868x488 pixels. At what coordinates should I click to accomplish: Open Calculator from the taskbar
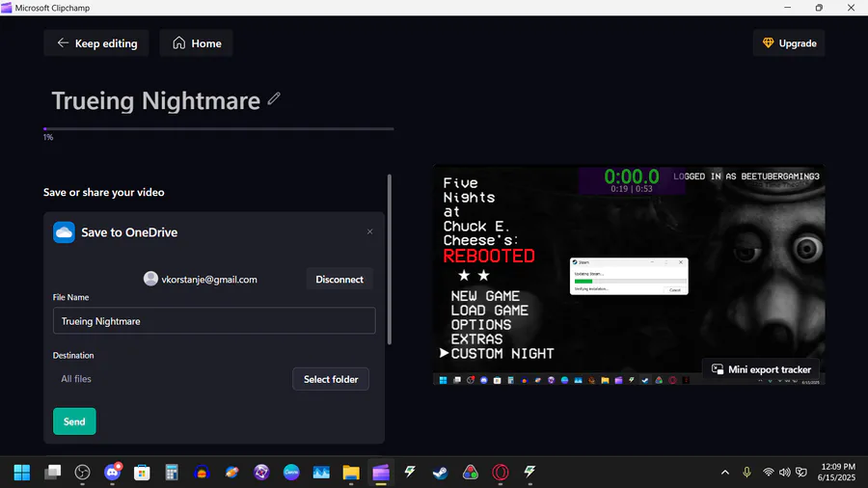coord(172,472)
